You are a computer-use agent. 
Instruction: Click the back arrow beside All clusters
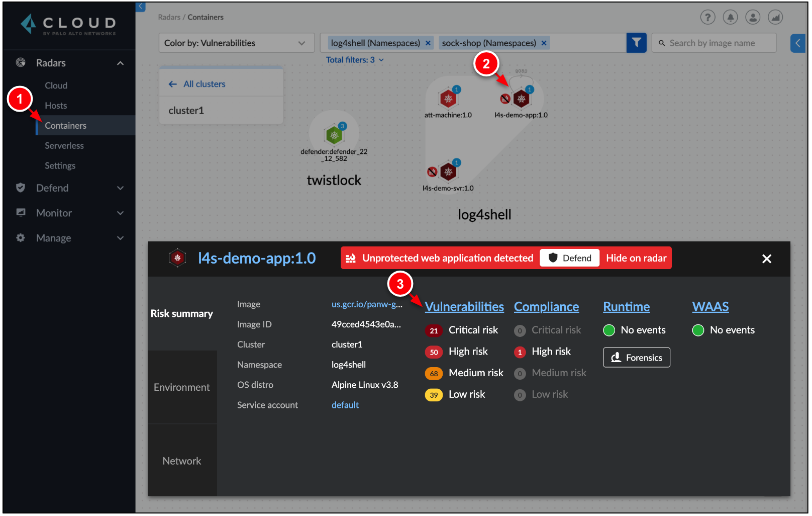[173, 84]
